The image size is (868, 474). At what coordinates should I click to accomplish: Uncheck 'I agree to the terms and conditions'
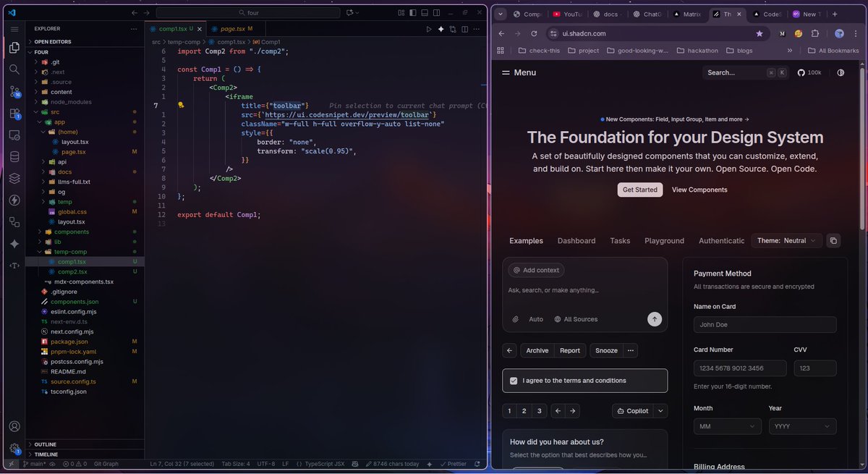click(514, 381)
